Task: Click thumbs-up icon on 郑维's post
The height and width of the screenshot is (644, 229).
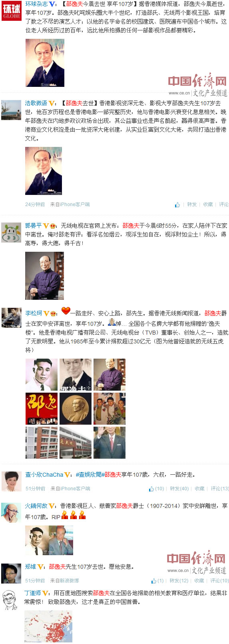Action: point(154,581)
